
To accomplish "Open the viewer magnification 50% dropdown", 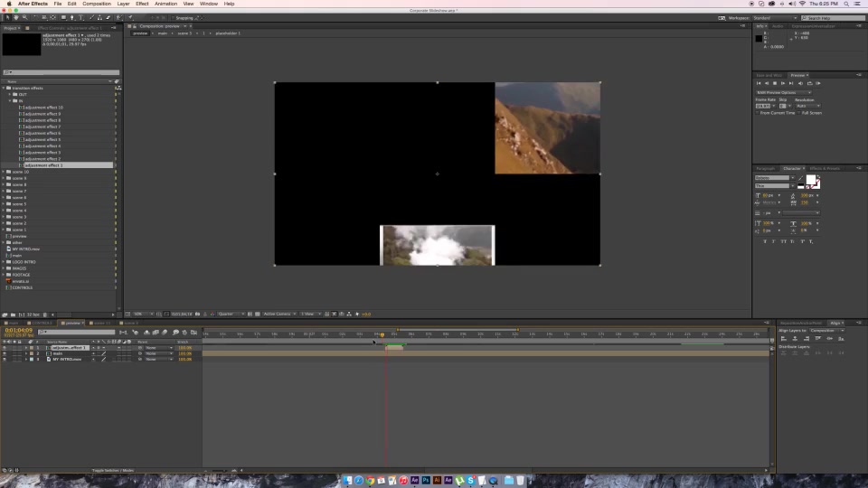I will (x=144, y=314).
